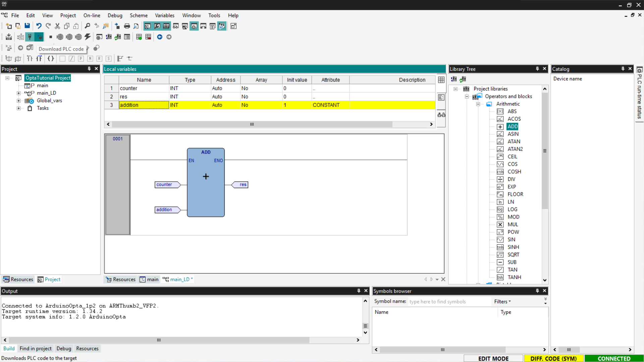Collapse the Arithmetic library folder
Viewport: 644px width, 362px height.
478,104
